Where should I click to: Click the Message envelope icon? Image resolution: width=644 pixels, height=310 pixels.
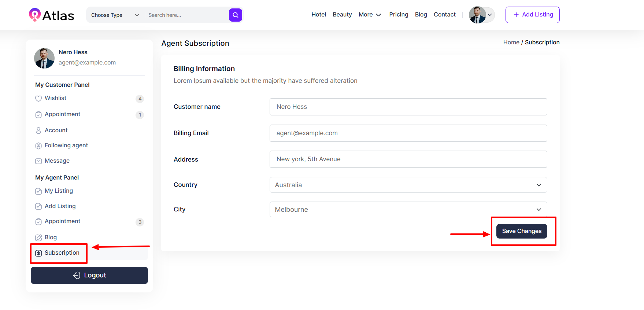(38, 161)
